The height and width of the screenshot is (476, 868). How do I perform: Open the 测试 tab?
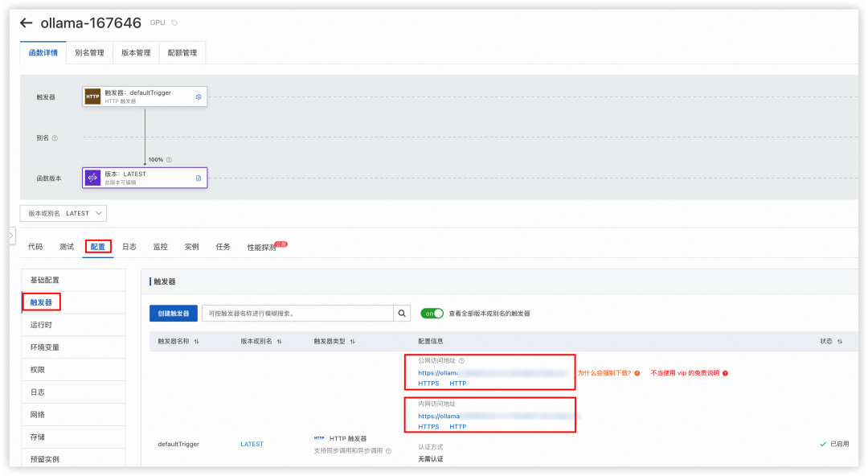tap(67, 247)
